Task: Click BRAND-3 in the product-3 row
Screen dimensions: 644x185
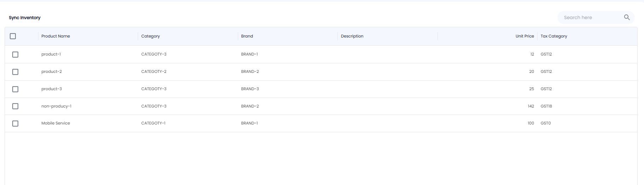Action: coord(250,89)
